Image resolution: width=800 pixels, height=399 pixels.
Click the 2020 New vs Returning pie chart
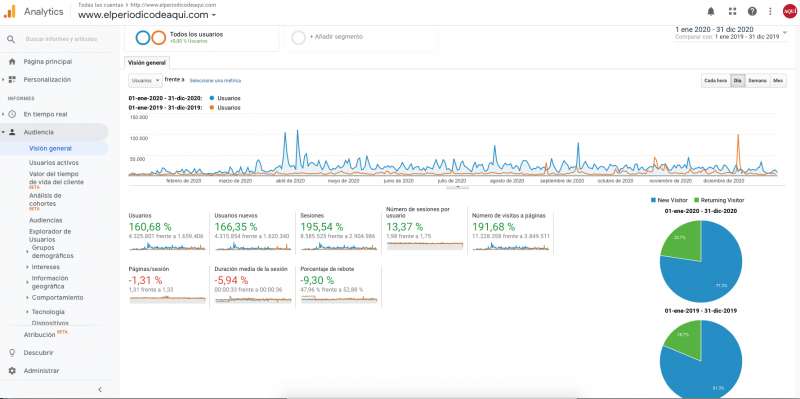pyautogui.click(x=701, y=262)
